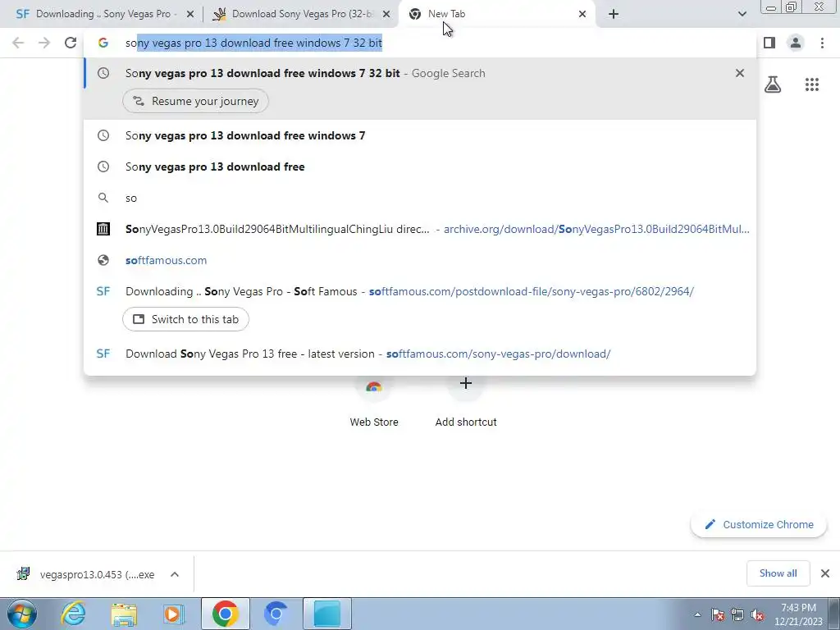Expand download item options chevron
The width and height of the screenshot is (840, 630).
(175, 574)
